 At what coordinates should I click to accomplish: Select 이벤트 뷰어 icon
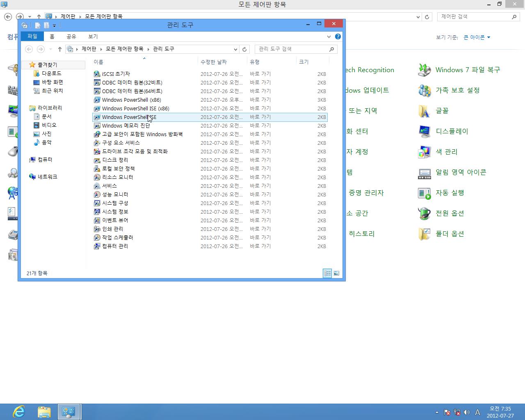point(97,220)
